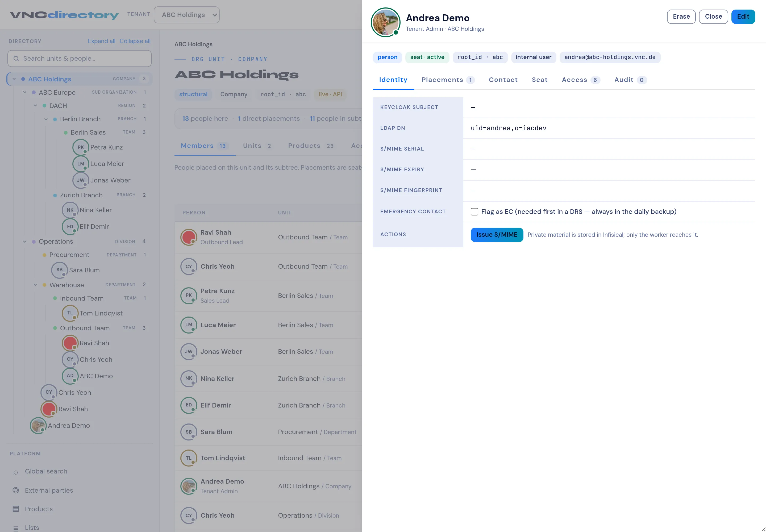
Task: Click the seat · active badge
Action: click(427, 57)
